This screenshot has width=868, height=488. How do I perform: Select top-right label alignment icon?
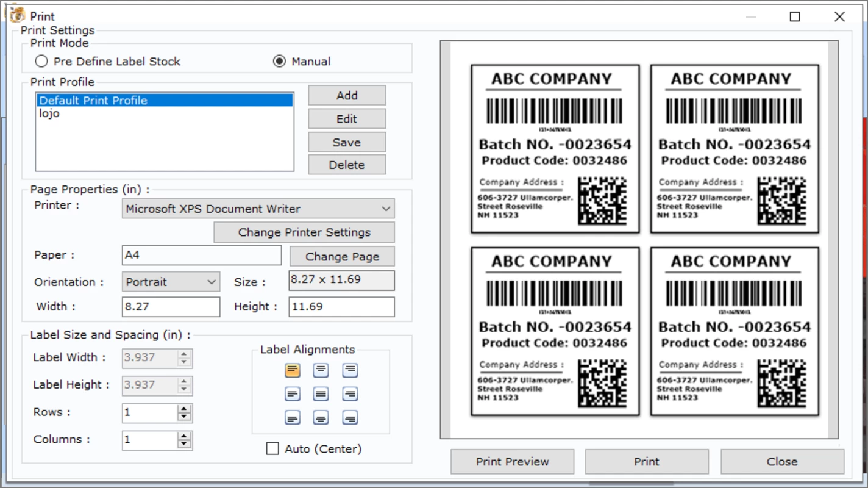pyautogui.click(x=350, y=370)
